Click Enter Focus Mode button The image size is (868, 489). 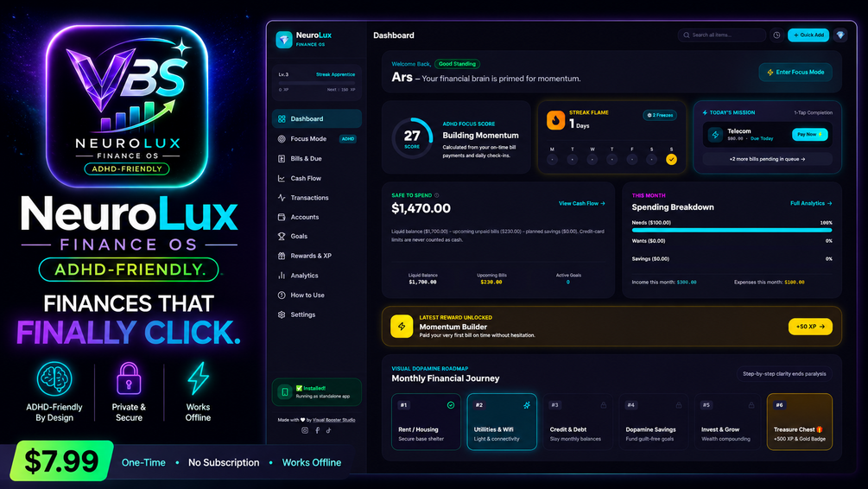(795, 72)
